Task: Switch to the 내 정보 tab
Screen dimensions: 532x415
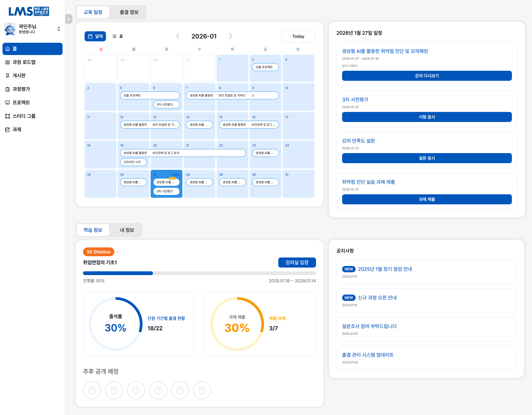Action: coord(127,230)
